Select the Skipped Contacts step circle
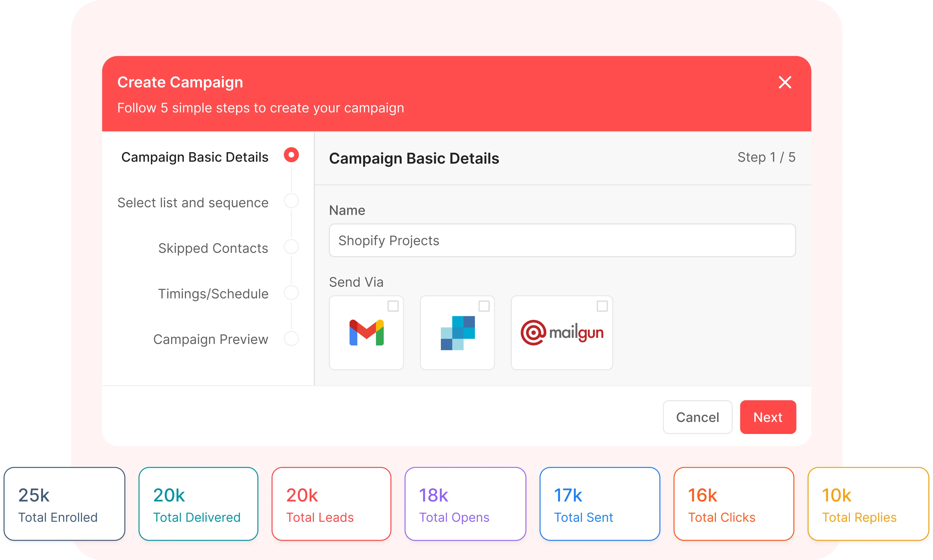 (x=291, y=247)
